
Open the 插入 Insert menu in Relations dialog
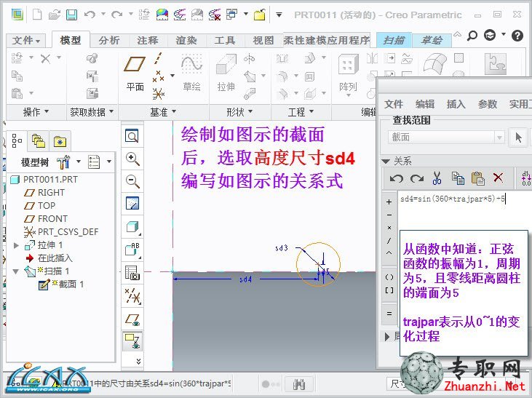456,104
